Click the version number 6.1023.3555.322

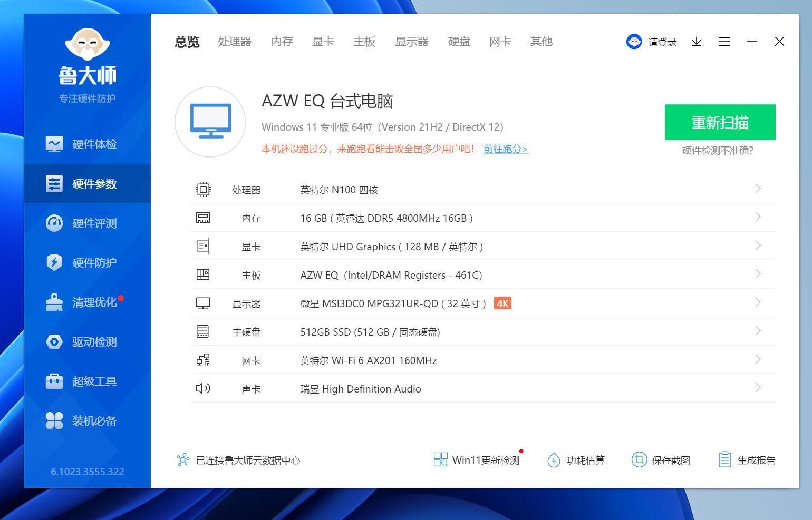pyautogui.click(x=88, y=472)
